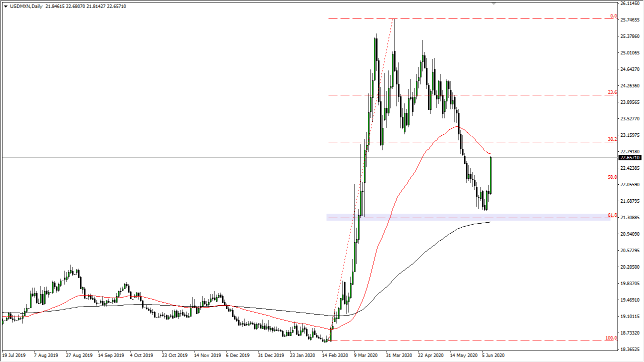This screenshot has width=644, height=362.
Task: Select the current price label 22.65710
Action: tap(630, 158)
